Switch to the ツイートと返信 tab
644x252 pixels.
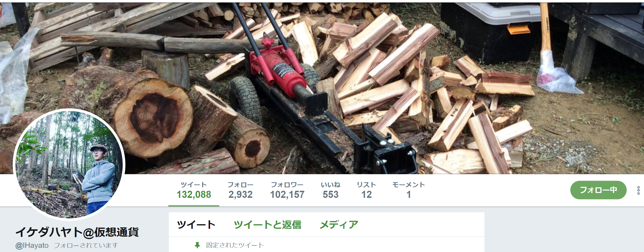click(268, 225)
